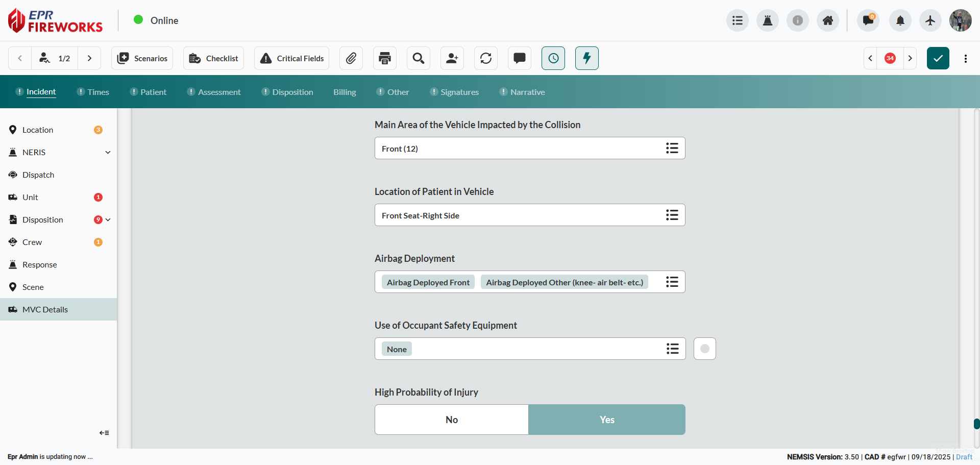Viewport: 980px width, 465px height.
Task: Open the Assessment tab
Action: pos(219,92)
